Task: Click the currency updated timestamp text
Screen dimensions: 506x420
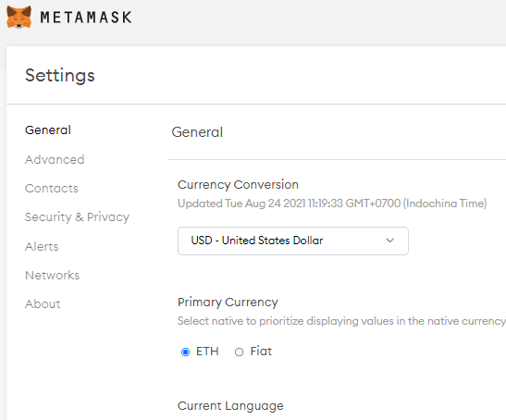Action: [332, 204]
